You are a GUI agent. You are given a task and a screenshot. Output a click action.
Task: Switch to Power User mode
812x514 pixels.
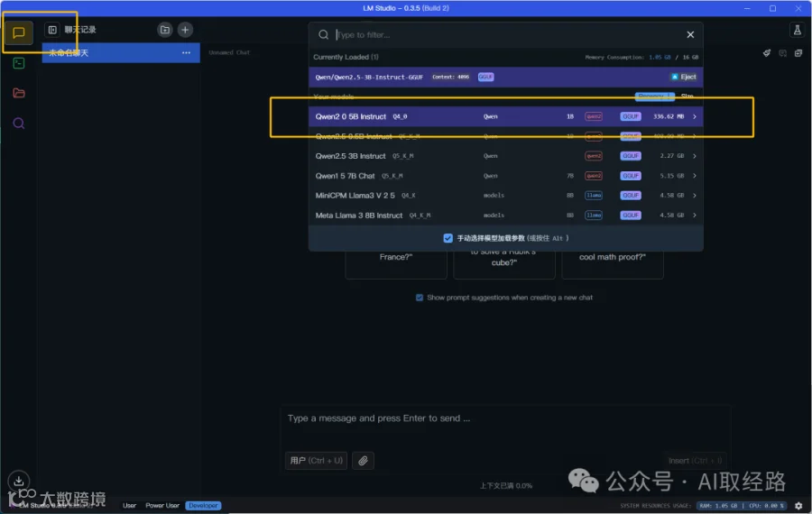[162, 505]
